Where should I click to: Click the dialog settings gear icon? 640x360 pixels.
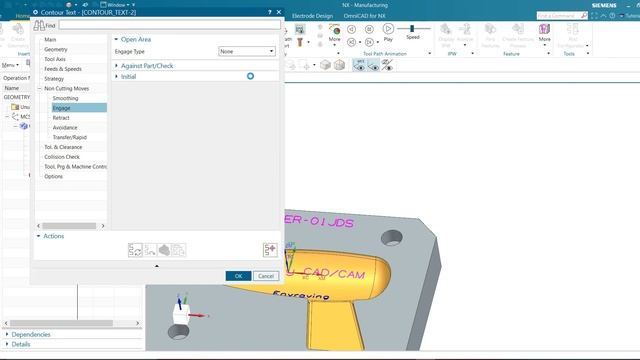coord(36,12)
